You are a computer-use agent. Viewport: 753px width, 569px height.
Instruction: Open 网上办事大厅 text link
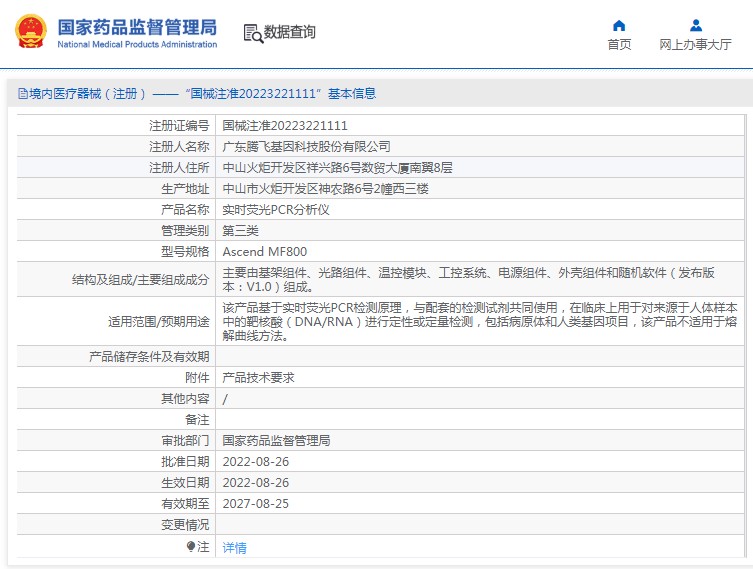695,45
